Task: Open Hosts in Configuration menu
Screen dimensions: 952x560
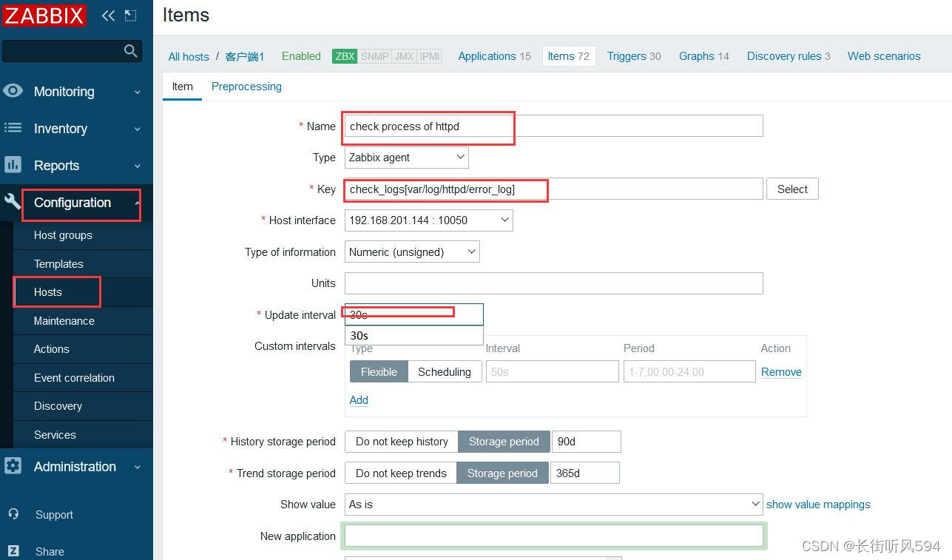Action: [x=83, y=292]
